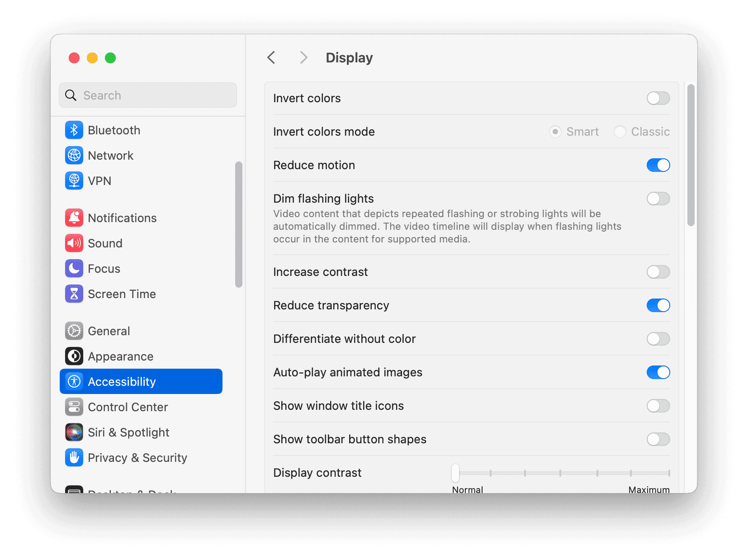
Task: Open the Appearance label in the sidebar
Action: 121,356
